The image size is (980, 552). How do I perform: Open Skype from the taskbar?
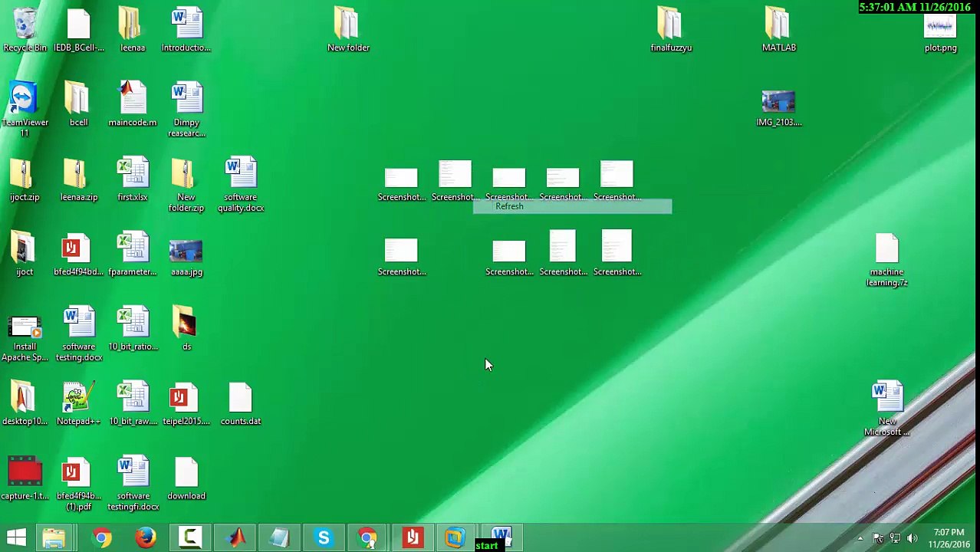(x=324, y=537)
